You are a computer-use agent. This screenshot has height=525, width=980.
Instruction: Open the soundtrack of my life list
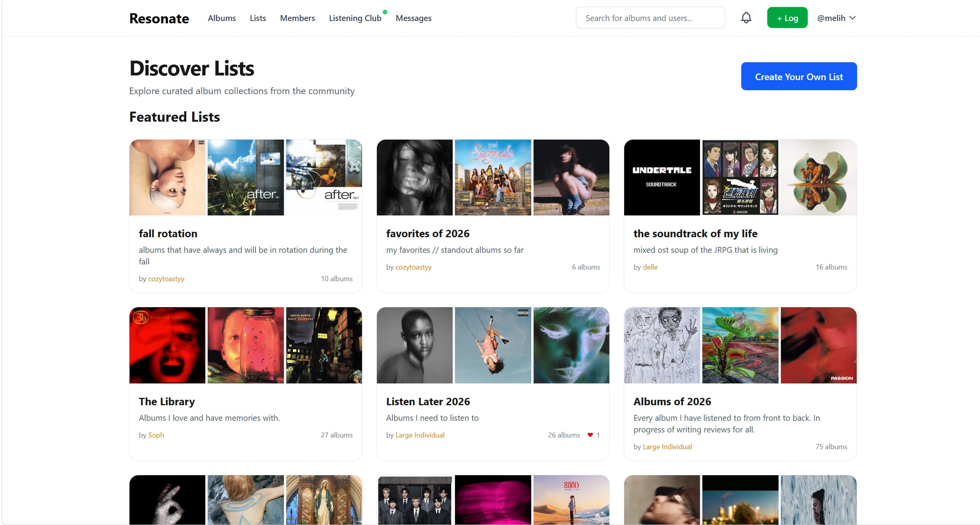tap(695, 233)
